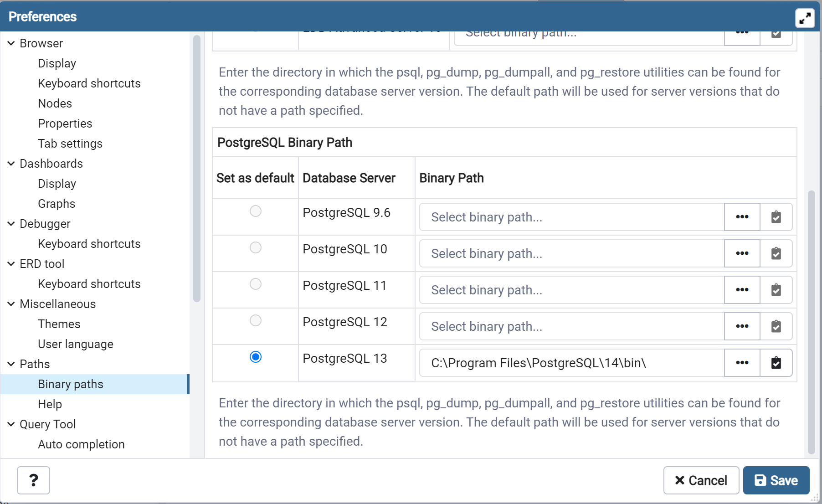Select the PostgreSQL 13 default radio button
This screenshot has width=822, height=504.
point(256,357)
